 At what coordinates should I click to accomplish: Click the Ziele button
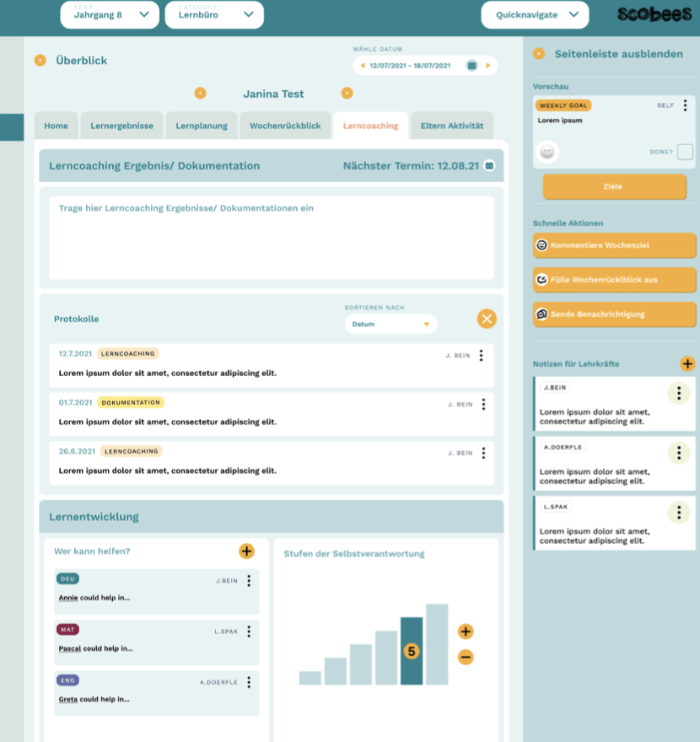pos(614,186)
